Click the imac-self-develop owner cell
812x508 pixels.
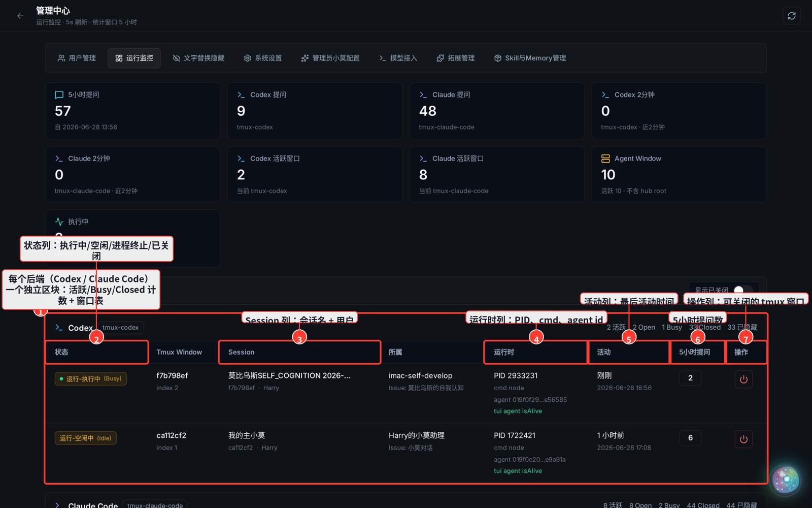[x=421, y=375]
